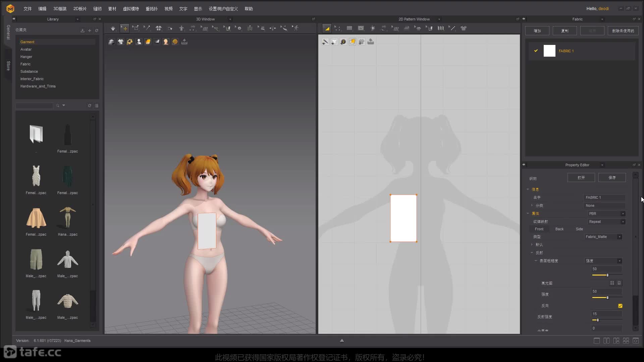644x362 pixels.
Task: Delete the 高光图 map with trash icon
Action: pyautogui.click(x=620, y=283)
